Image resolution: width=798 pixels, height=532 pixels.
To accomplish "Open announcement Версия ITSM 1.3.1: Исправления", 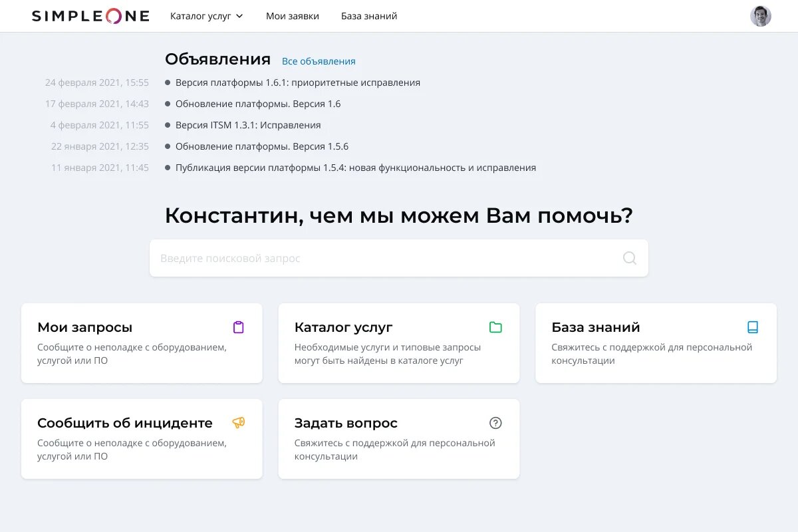I will [x=247, y=125].
